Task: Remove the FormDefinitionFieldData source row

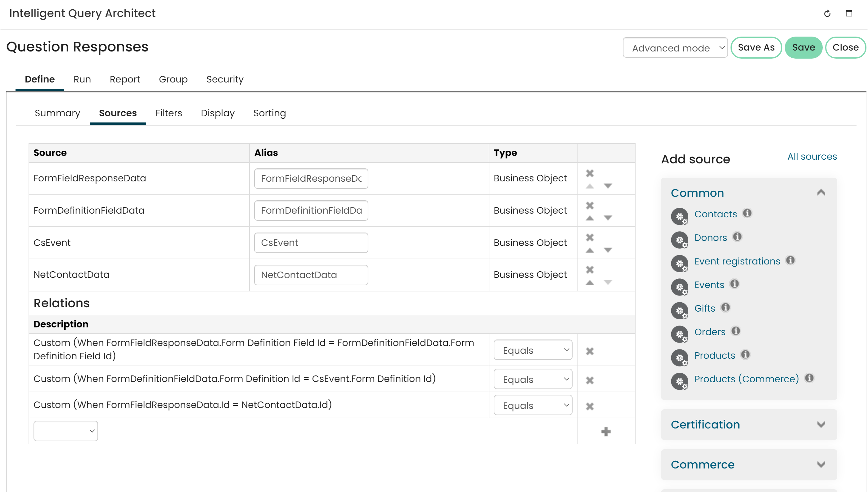Action: (590, 206)
